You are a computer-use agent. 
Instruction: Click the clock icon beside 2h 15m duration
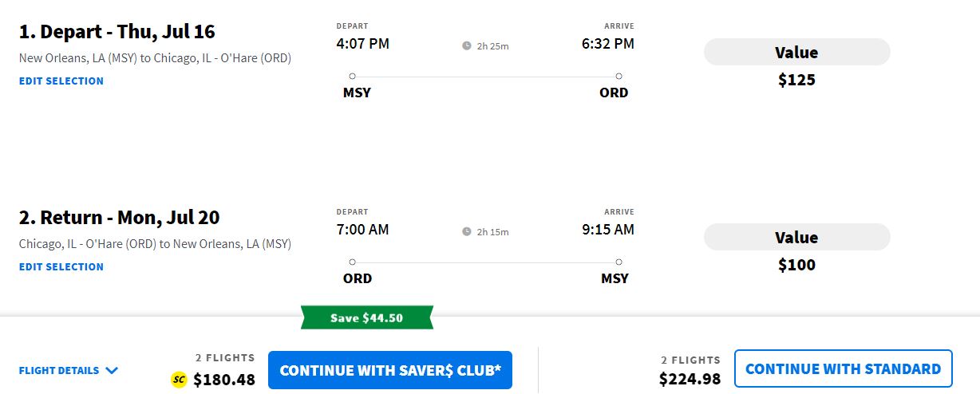pos(467,231)
